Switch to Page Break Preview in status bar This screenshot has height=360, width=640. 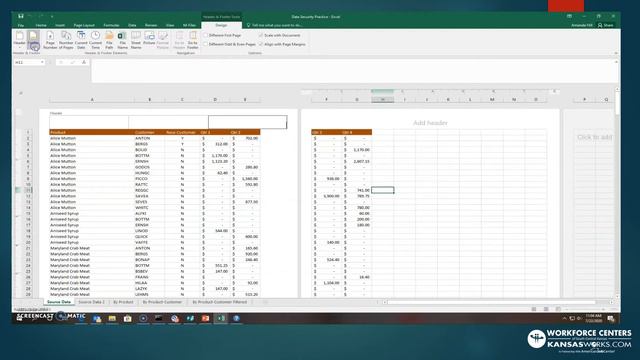tap(558, 309)
